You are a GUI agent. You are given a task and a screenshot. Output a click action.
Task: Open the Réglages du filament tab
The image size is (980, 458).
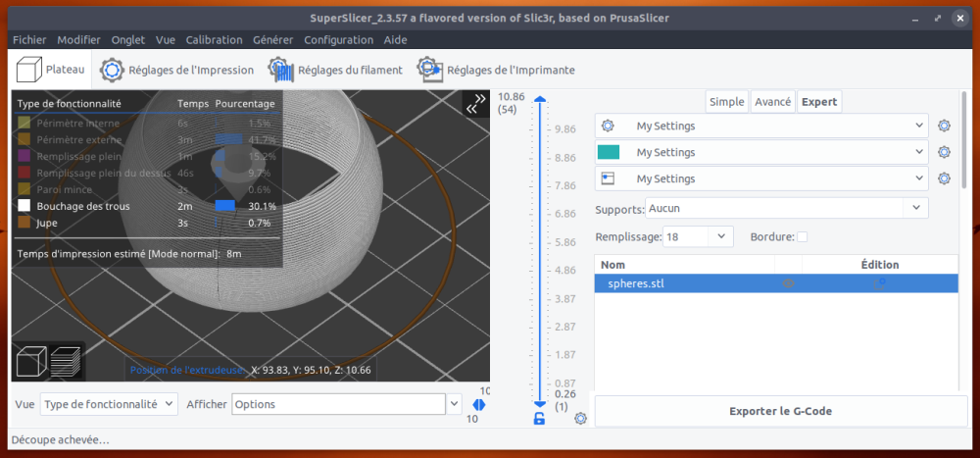click(x=335, y=70)
